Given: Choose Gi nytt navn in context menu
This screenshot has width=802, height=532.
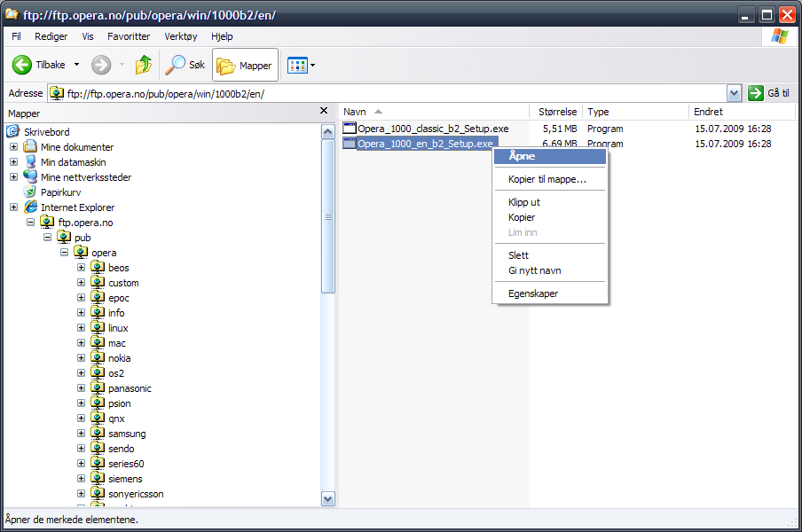Looking at the screenshot, I should click(x=550, y=270).
